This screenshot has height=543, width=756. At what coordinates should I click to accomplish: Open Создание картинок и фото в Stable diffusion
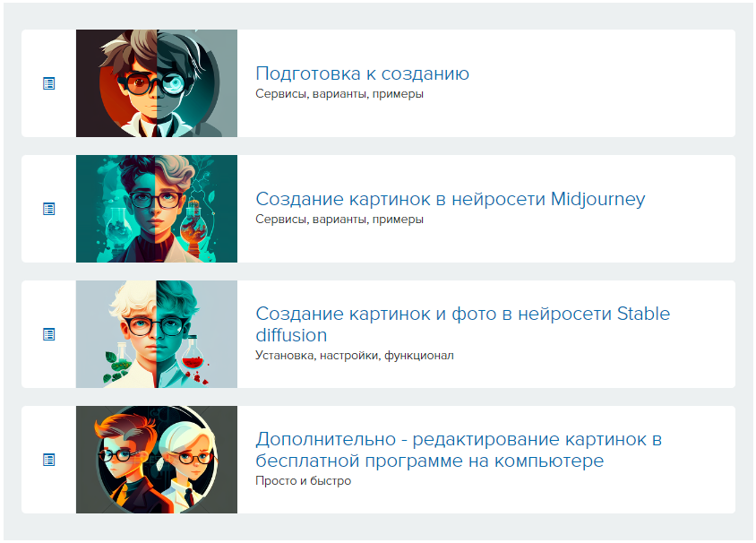click(462, 324)
